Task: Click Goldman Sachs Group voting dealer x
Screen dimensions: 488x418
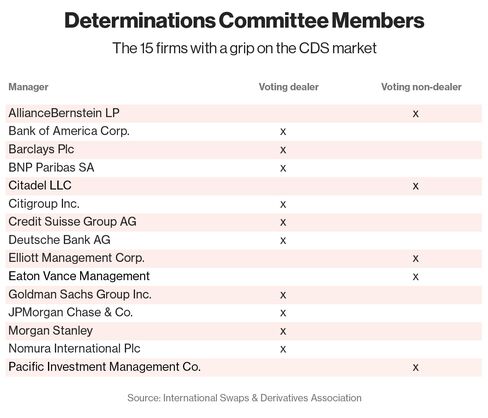Action: tap(283, 295)
